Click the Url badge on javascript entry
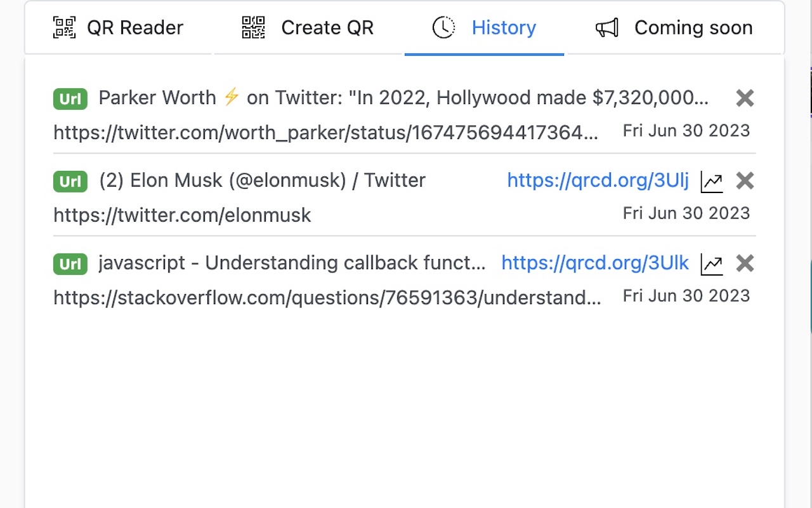This screenshot has width=812, height=508. [x=70, y=264]
